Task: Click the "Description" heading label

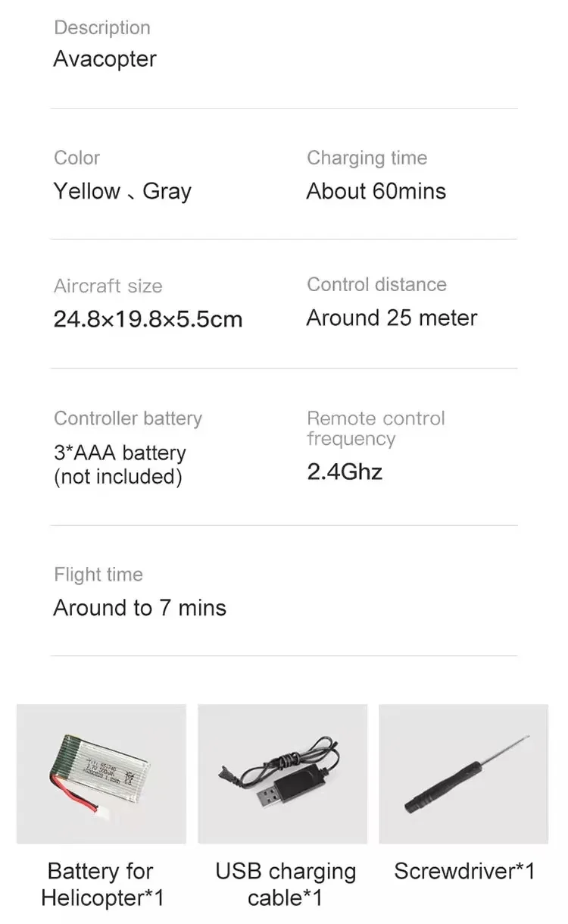Action: coord(102,28)
